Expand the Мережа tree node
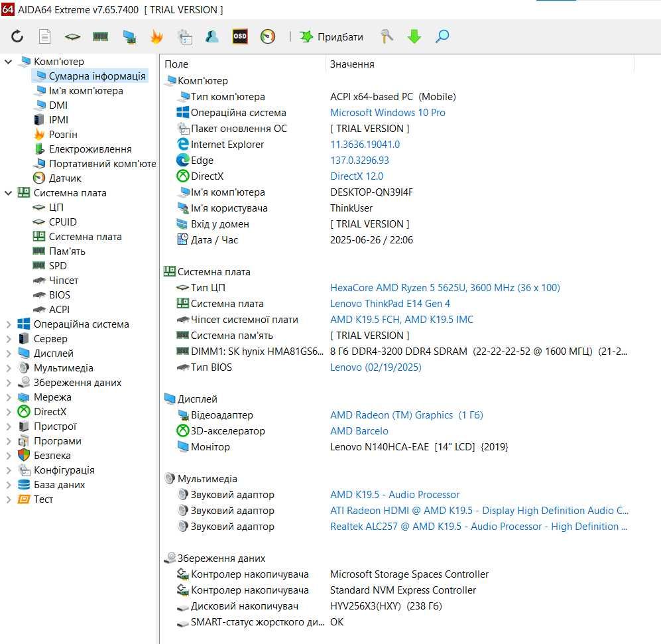Screen dimensions: 661x644 click(9, 397)
